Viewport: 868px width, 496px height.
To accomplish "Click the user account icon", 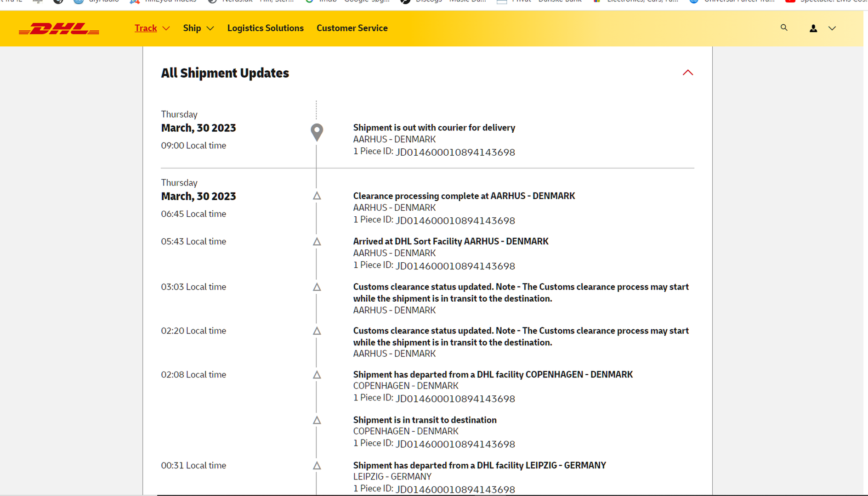I will tap(813, 28).
